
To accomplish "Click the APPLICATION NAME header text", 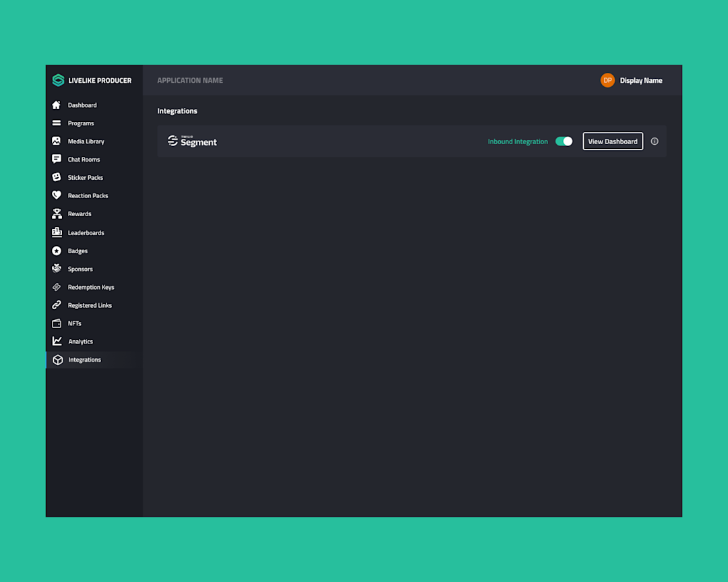I will click(x=190, y=80).
